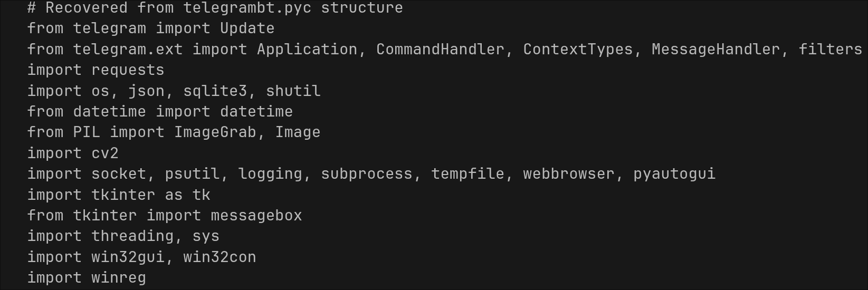
Task: Click the 'cv2' module name
Action: point(105,153)
